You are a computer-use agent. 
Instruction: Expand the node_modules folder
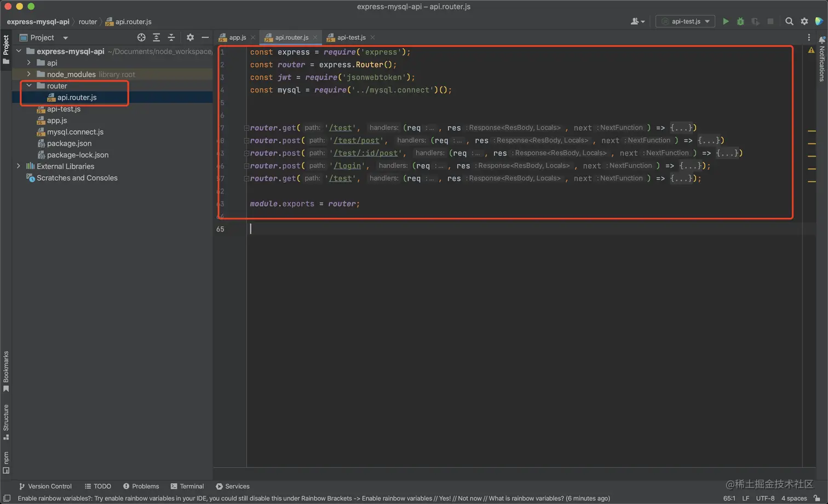coord(29,74)
